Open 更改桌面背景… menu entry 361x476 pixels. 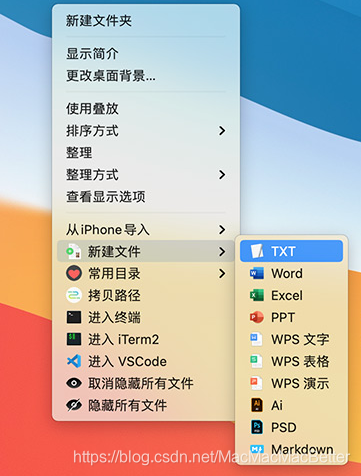111,76
